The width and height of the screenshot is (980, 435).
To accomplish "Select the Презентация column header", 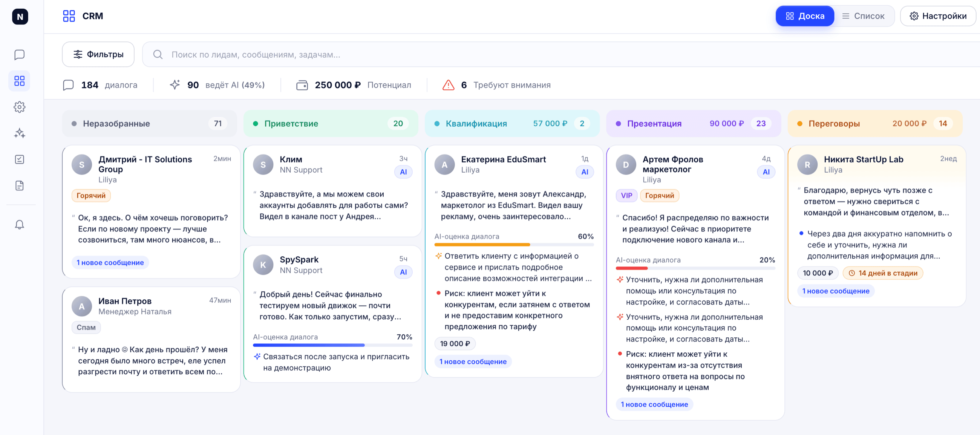I will [x=694, y=123].
